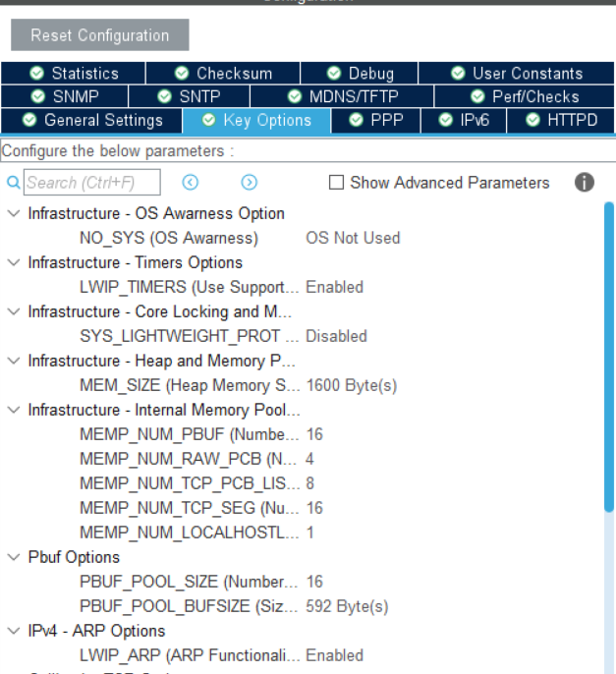Click the green check icon on HTTPD tab
Viewport: 616px width, 674px height.
(x=532, y=120)
